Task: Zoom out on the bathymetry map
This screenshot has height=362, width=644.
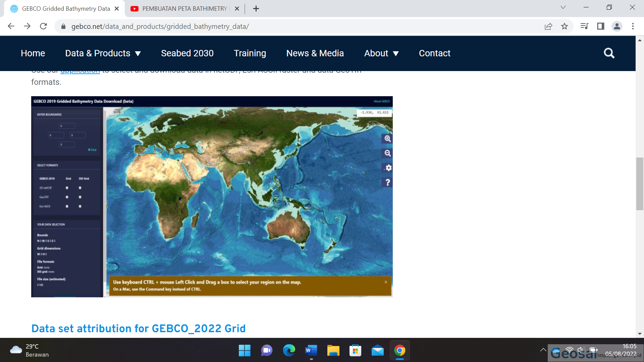Action: pyautogui.click(x=387, y=153)
